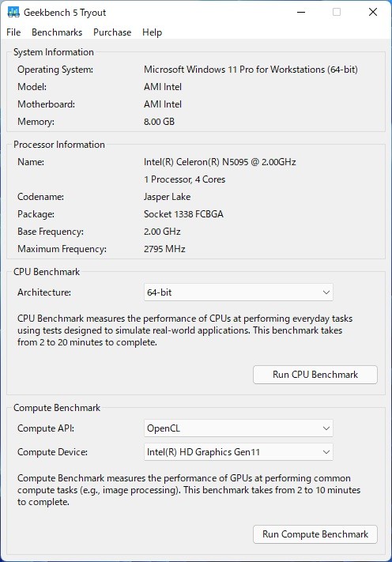Click the Maximum Frequency 2795 MHz value
Image resolution: width=392 pixels, height=562 pixels.
point(164,249)
